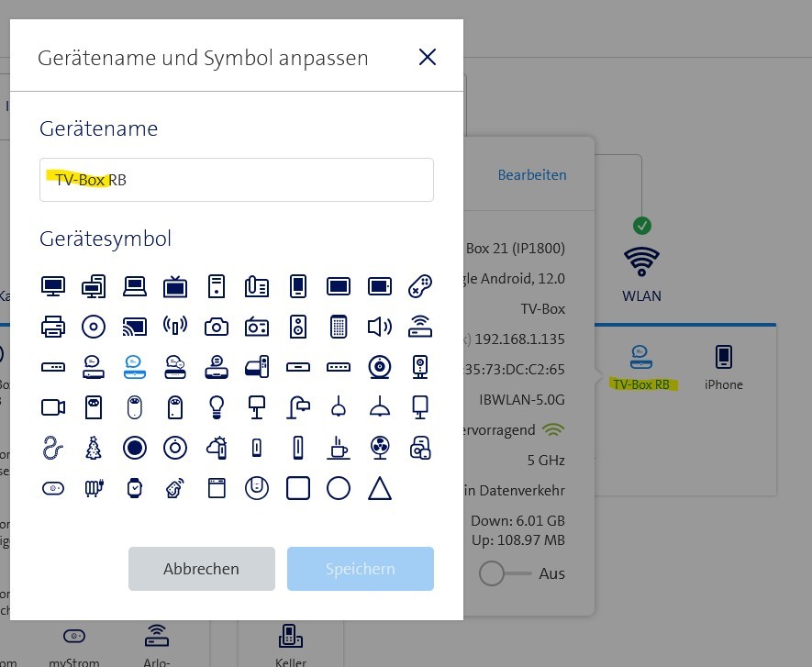Select the loudspeaker volume icon

pos(379,327)
